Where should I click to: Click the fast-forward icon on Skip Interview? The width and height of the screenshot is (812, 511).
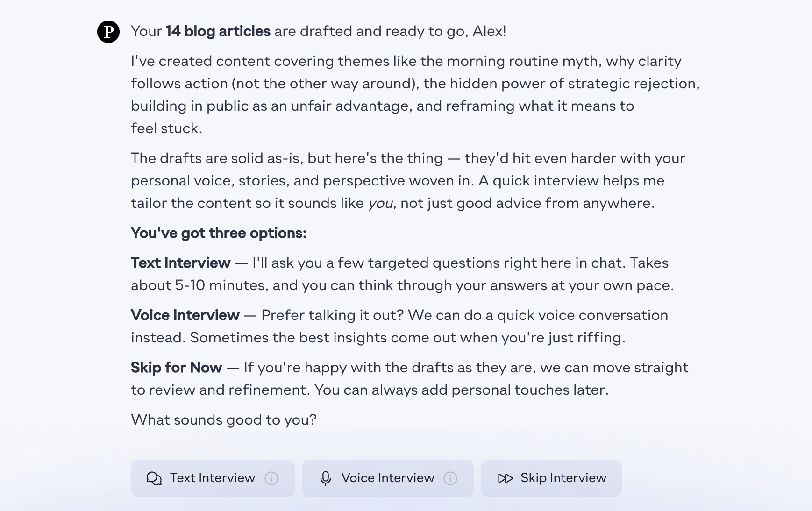click(x=505, y=478)
